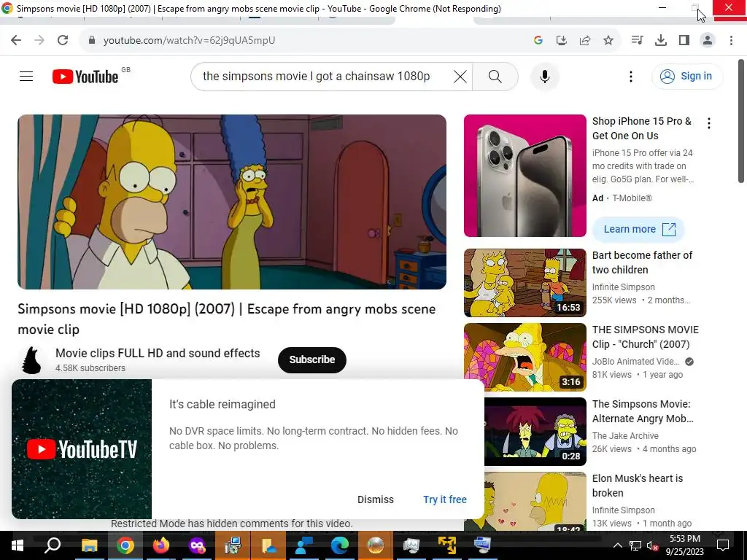This screenshot has height=560, width=747.
Task: Open 'The Simpsons Movie: Alternate Angry Mob' title
Action: [643, 411]
